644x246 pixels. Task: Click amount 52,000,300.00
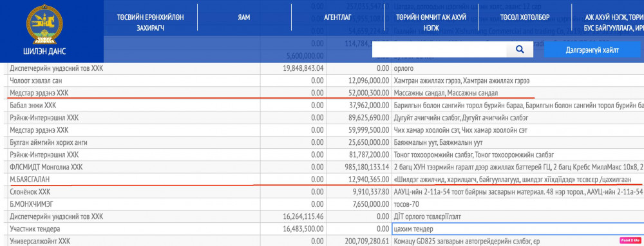[368, 93]
